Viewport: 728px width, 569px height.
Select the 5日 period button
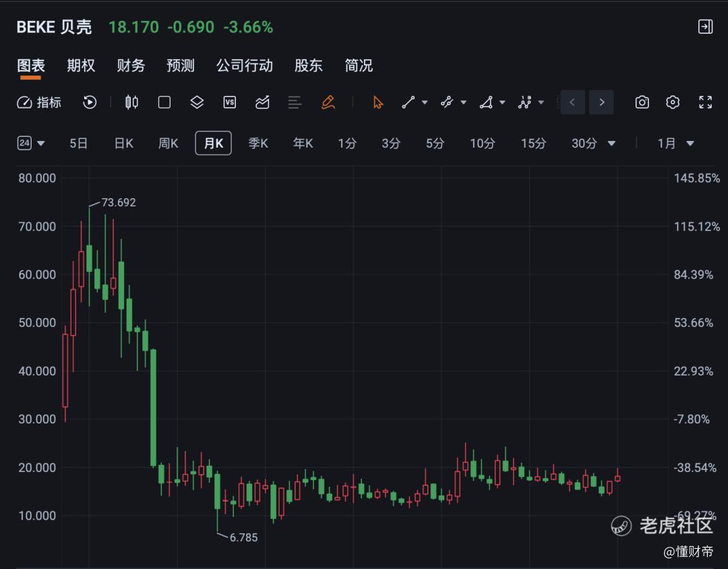pyautogui.click(x=78, y=143)
